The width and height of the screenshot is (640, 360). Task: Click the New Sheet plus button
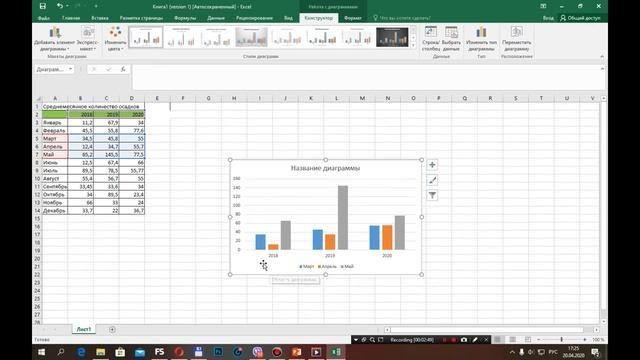pyautogui.click(x=112, y=329)
